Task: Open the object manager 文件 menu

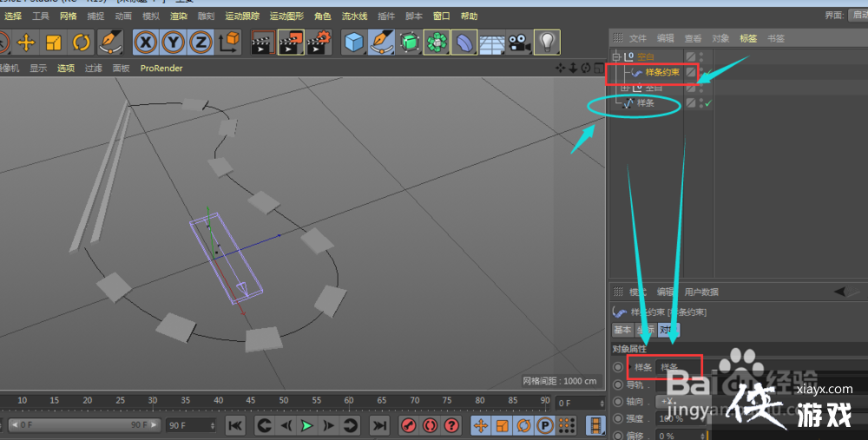Action: point(638,38)
